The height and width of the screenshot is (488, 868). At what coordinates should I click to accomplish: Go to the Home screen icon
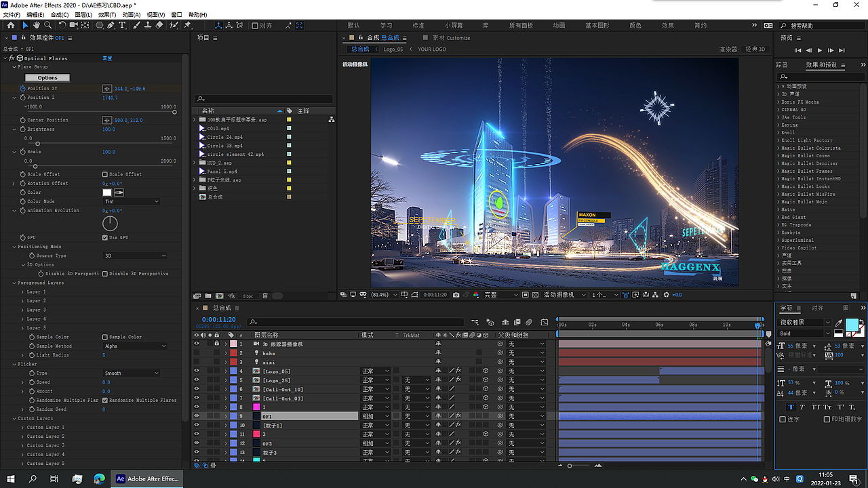click(11, 25)
